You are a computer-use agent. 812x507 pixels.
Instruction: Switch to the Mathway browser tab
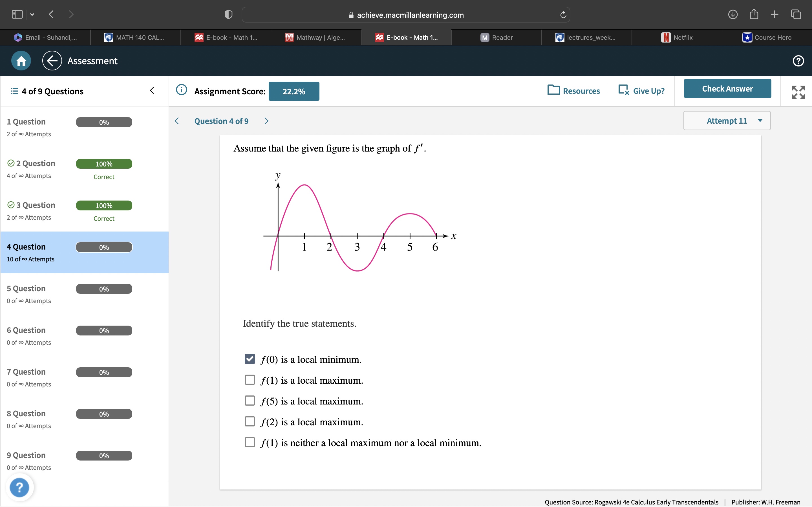[x=315, y=37]
